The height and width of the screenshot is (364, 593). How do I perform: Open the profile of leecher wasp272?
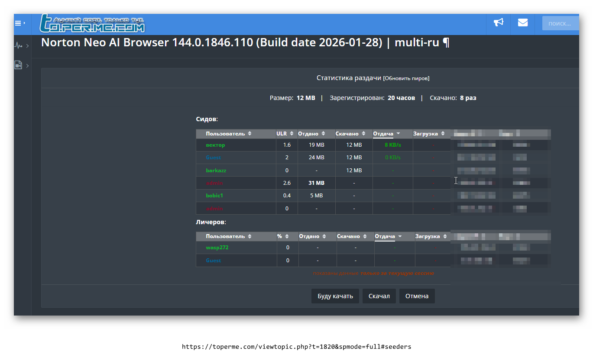(217, 248)
